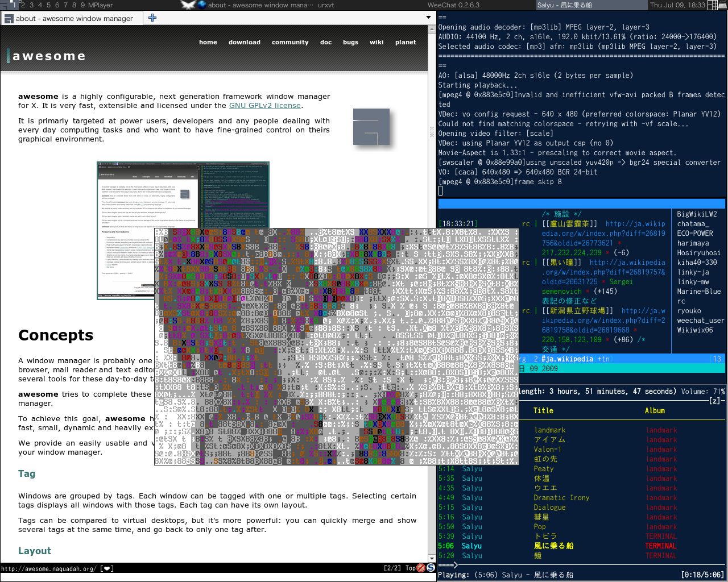Click the winged icon in the top bar
728x582 pixels.
188,5
